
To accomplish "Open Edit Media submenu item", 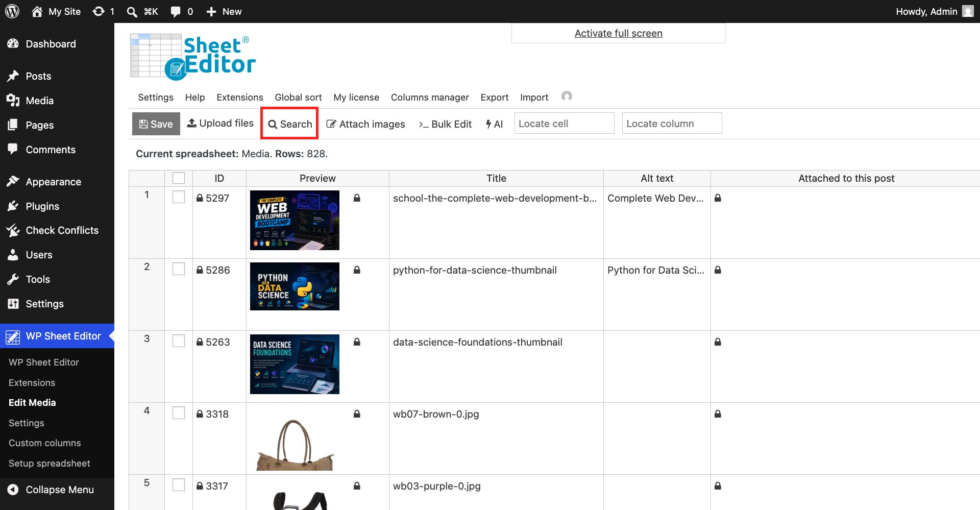I will pyautogui.click(x=32, y=402).
